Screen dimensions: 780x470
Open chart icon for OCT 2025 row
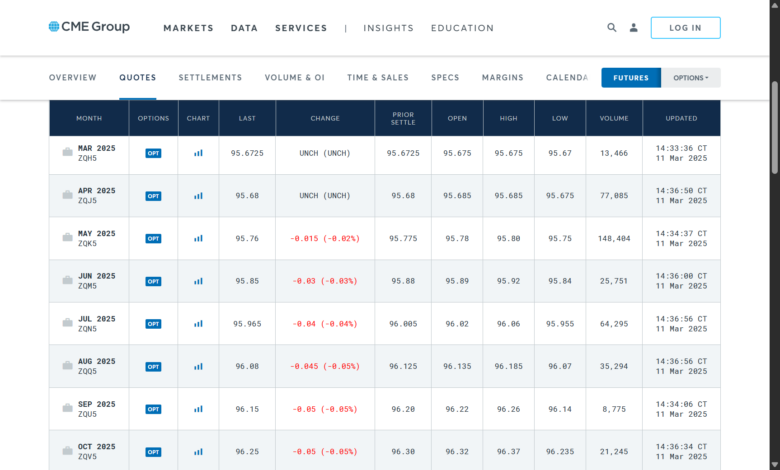[198, 452]
